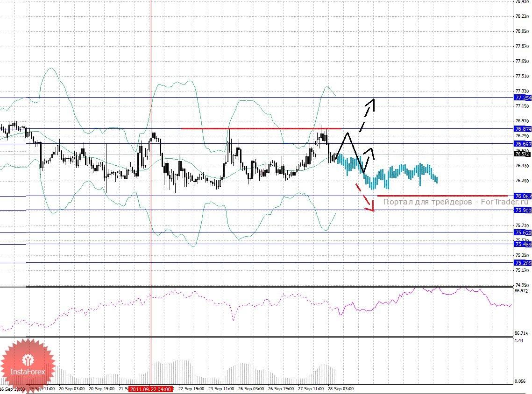Image resolution: width=532 pixels, height=394 pixels.
Task: Select the teal forecast candles series
Action: pos(387,171)
